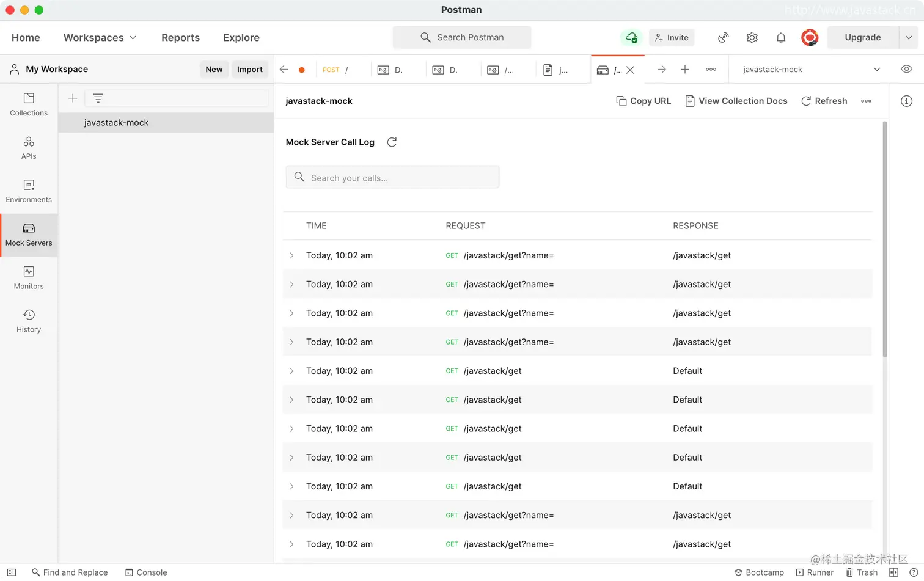
Task: Click the Search Postman field
Action: 462,37
